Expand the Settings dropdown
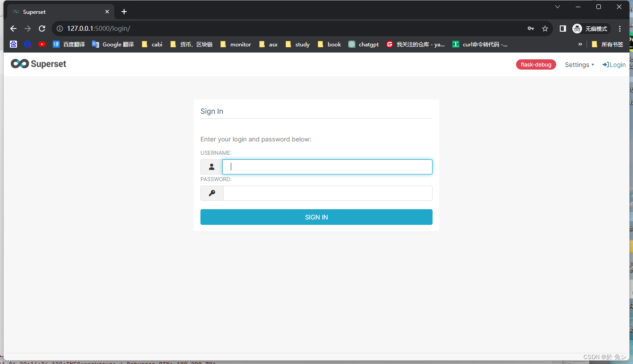 579,65
